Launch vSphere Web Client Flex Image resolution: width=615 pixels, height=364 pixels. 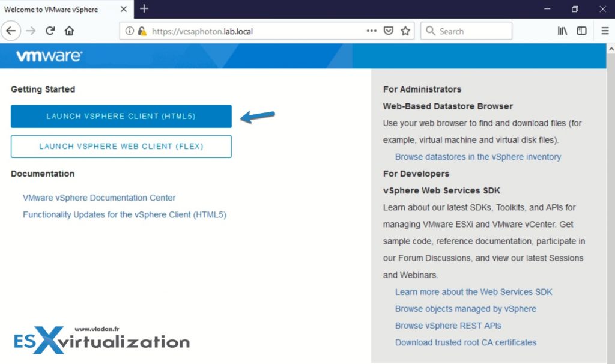click(121, 146)
